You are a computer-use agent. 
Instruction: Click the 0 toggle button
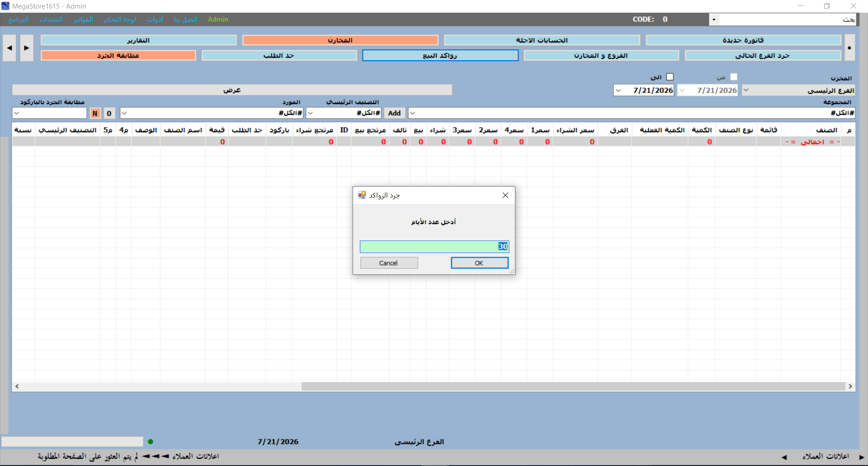[109, 113]
